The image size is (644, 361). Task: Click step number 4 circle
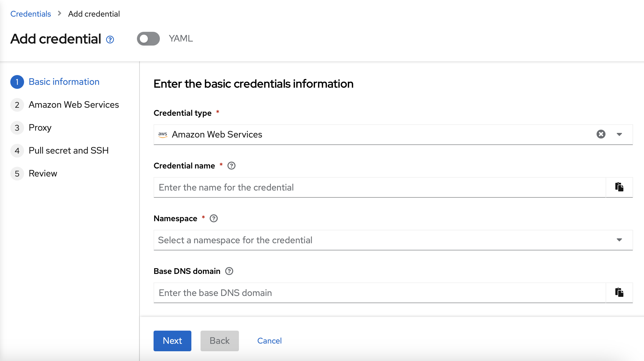click(x=17, y=151)
